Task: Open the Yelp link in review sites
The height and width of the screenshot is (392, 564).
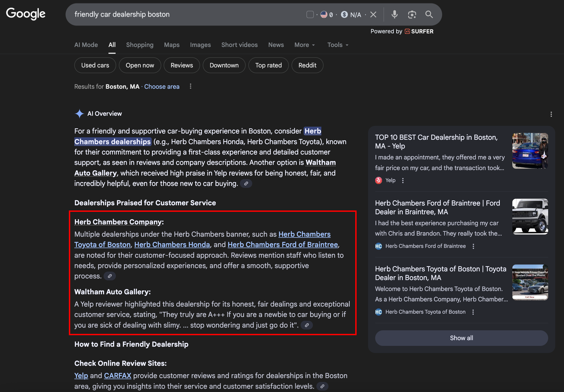Action: [x=81, y=376]
